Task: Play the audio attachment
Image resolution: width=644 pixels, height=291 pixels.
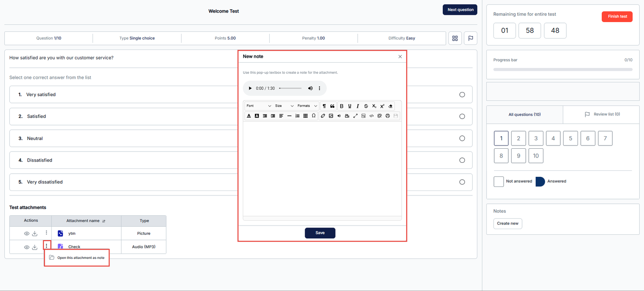Action: tap(250, 88)
